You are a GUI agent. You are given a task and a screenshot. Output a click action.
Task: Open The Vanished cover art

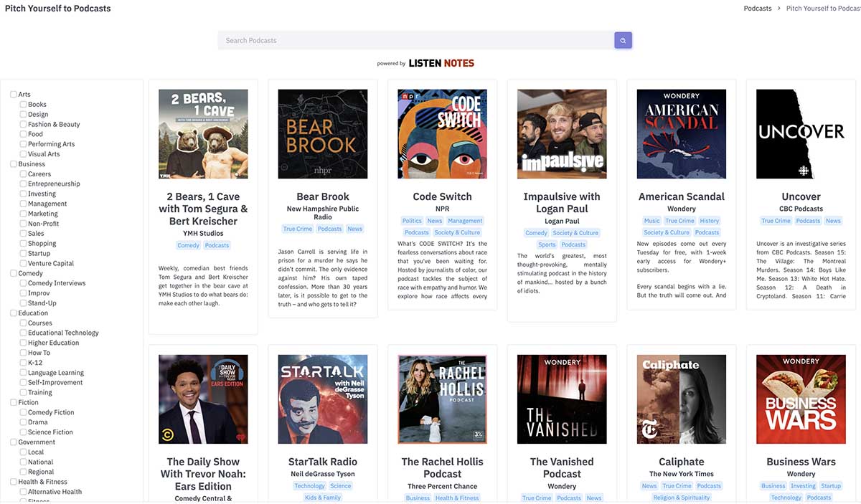562,399
